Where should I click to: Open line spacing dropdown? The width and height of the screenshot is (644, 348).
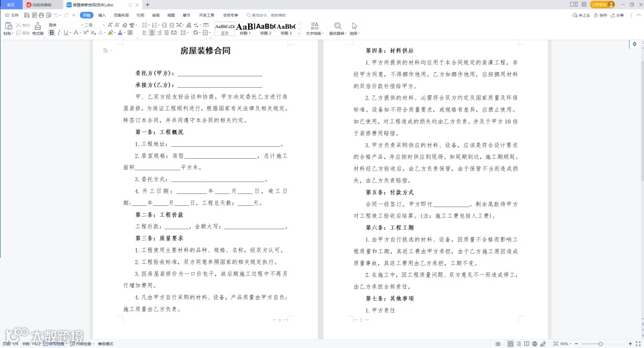[188, 32]
